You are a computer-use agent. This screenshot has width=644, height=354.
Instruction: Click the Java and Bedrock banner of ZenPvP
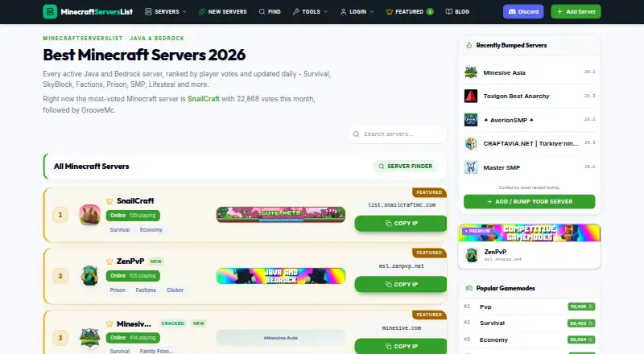281,276
